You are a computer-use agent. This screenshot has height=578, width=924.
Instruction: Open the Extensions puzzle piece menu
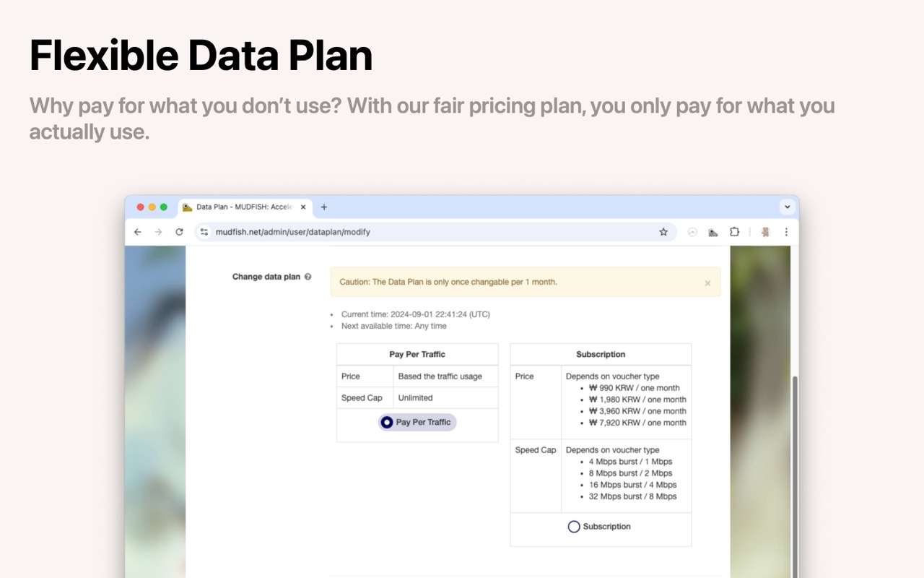click(734, 232)
